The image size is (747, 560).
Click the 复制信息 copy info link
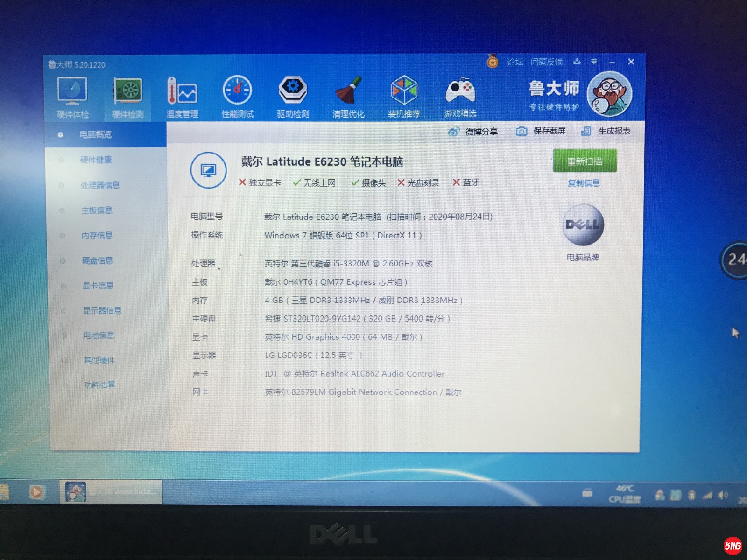(584, 183)
